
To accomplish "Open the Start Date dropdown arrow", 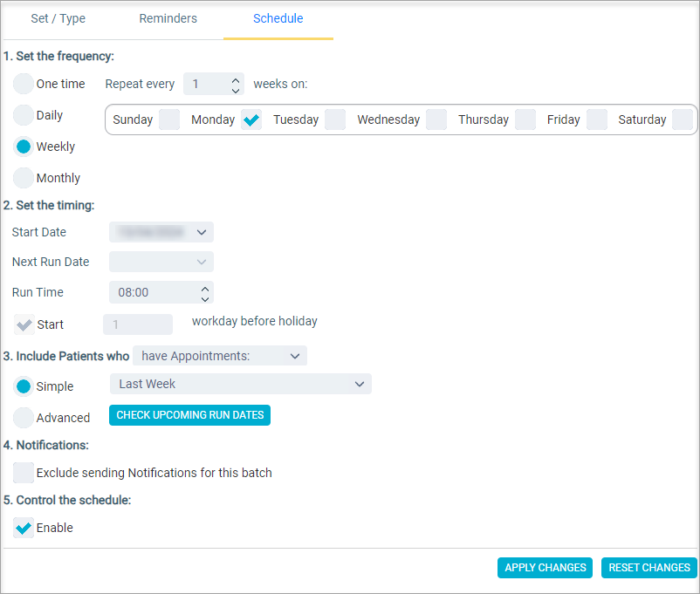I will [202, 232].
